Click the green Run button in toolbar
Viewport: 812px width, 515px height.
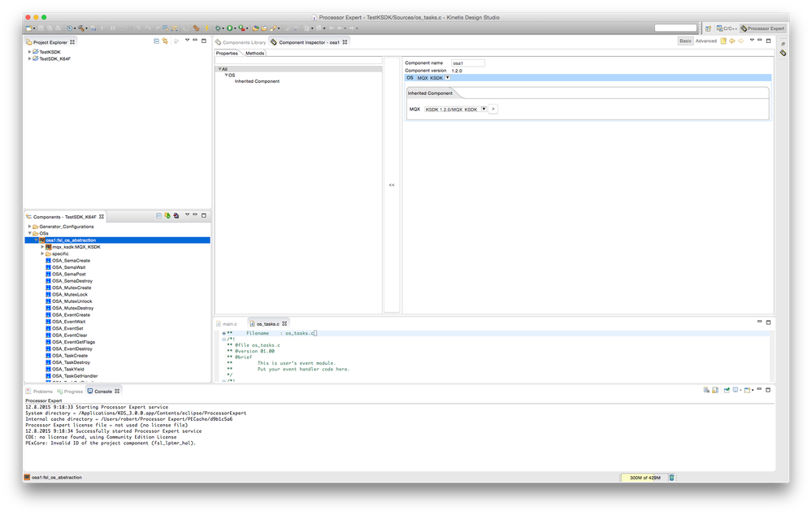[x=229, y=28]
